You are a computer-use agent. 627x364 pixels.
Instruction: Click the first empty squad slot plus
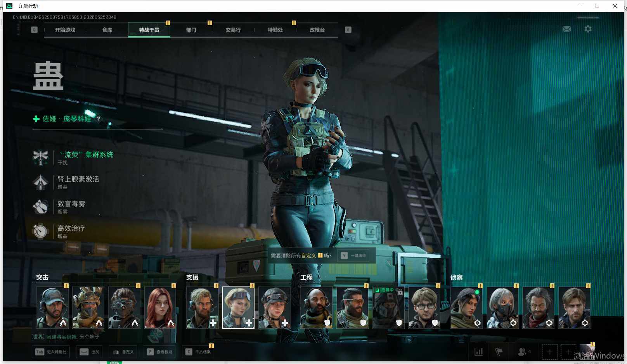pos(550,352)
